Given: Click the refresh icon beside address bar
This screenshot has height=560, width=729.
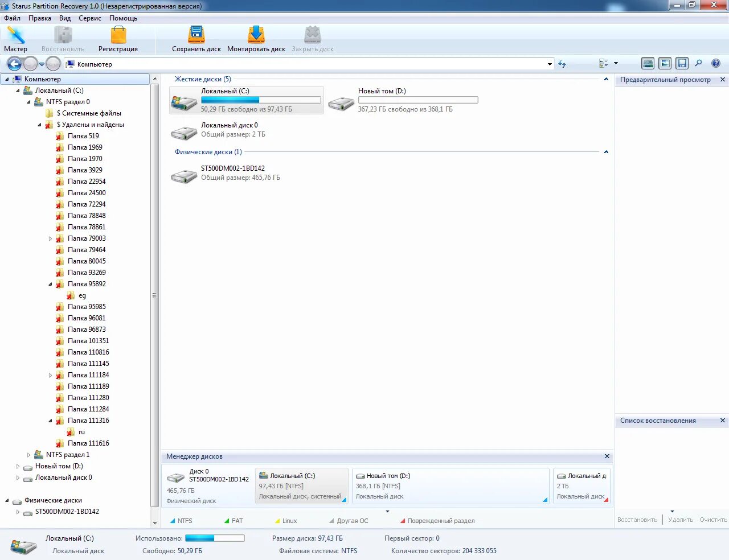Looking at the screenshot, I should pyautogui.click(x=562, y=64).
